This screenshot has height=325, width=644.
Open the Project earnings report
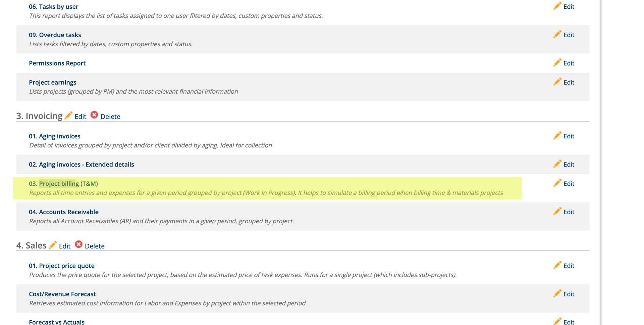pyautogui.click(x=52, y=82)
